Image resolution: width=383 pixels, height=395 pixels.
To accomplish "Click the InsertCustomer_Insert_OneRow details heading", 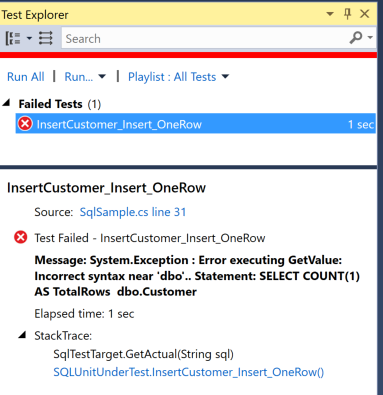I will 106,188.
